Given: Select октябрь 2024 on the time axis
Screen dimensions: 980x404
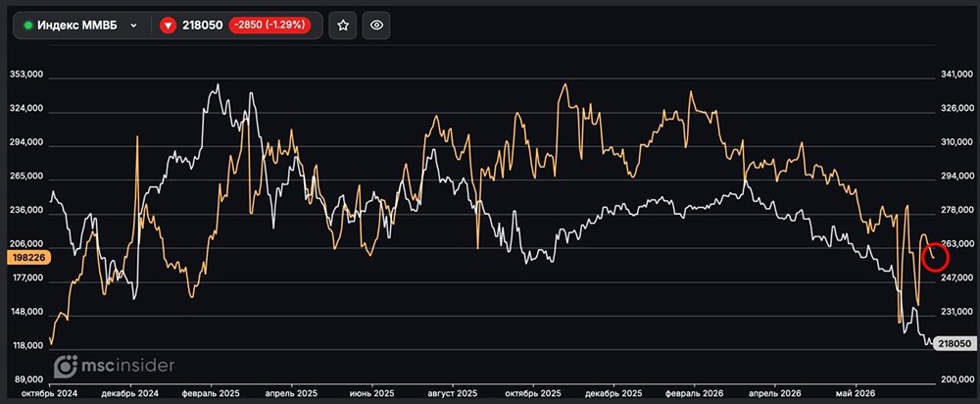Looking at the screenshot, I should pyautogui.click(x=49, y=393).
